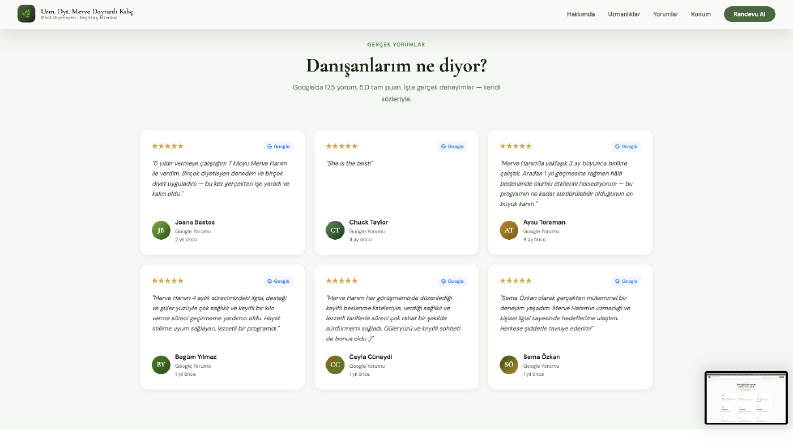The image size is (793, 446).
Task: Click the Randevu Al button
Action: pos(749,14)
